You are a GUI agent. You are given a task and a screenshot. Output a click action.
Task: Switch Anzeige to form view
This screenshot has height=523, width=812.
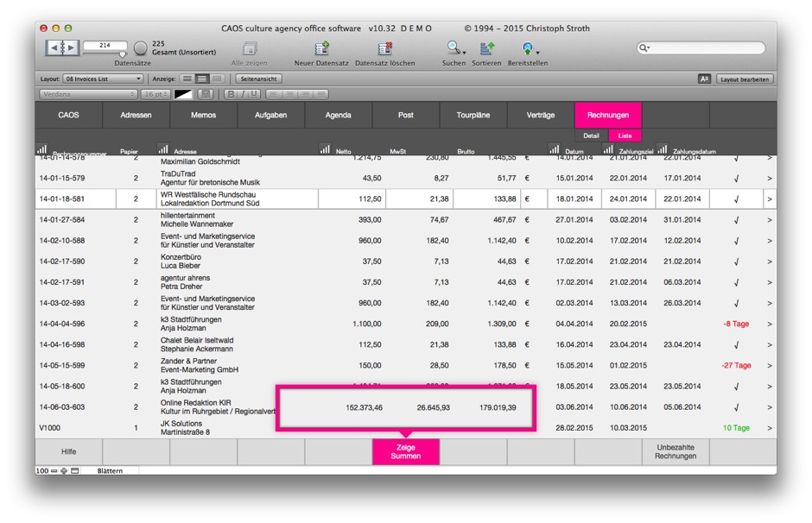click(187, 79)
